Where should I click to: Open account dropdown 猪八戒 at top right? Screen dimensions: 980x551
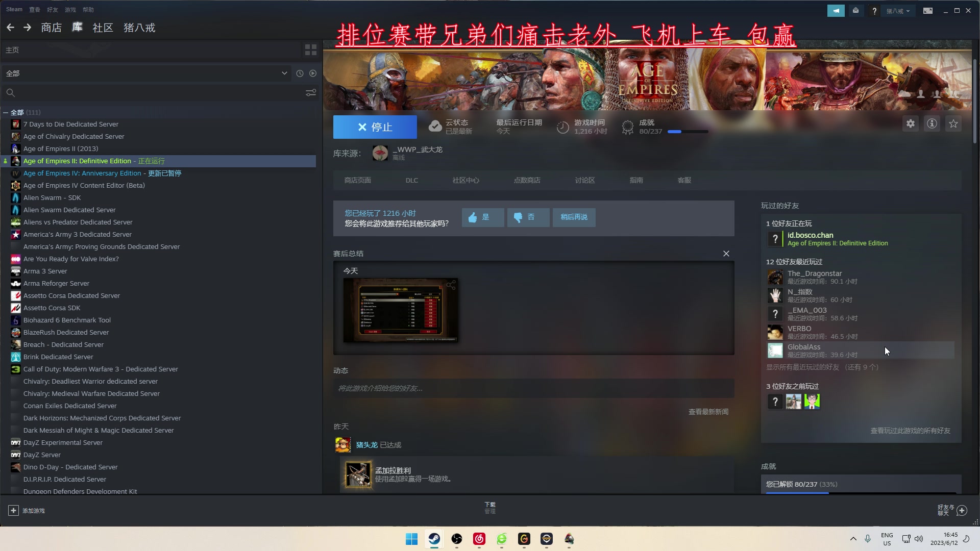point(898,11)
